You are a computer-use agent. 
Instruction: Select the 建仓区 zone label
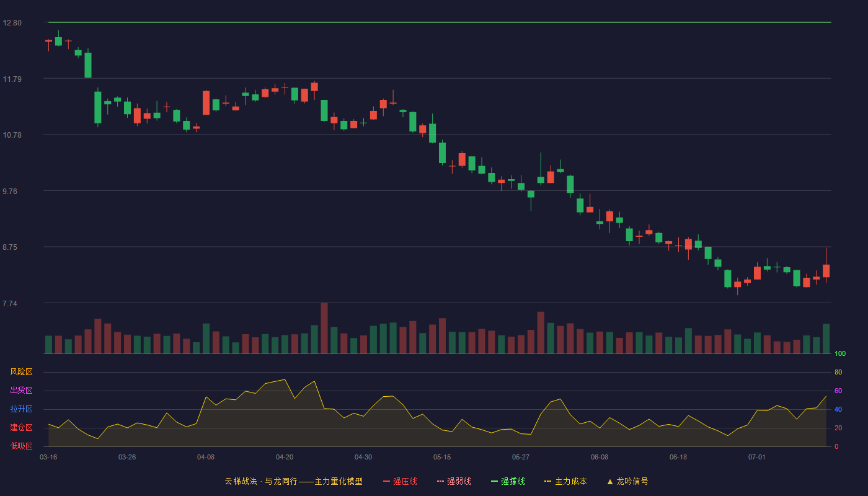coord(21,428)
